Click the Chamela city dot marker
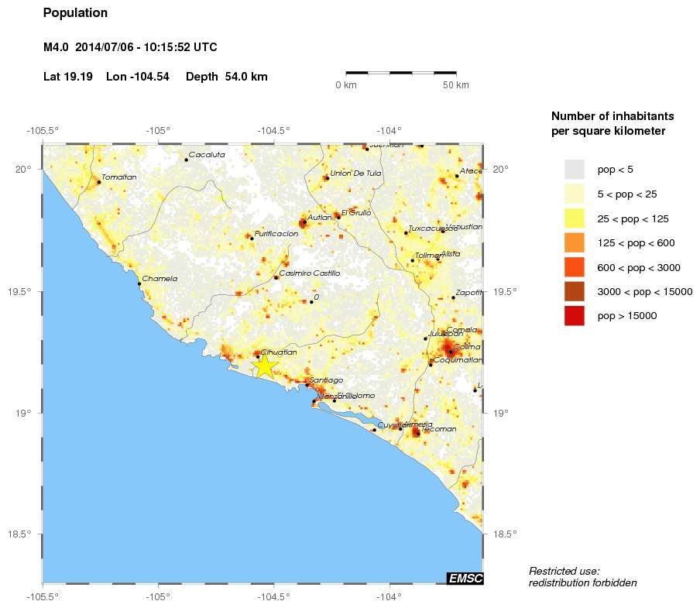Image resolution: width=700 pixels, height=608 pixels. pyautogui.click(x=139, y=284)
